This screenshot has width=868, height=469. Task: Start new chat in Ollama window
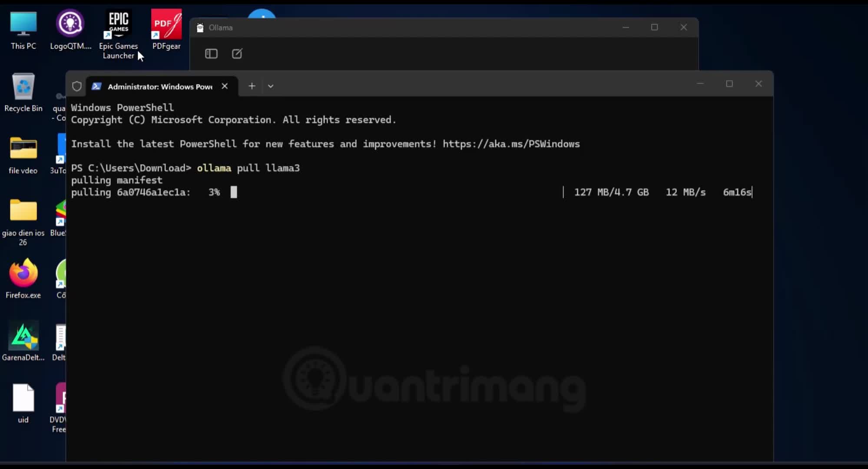pyautogui.click(x=237, y=53)
